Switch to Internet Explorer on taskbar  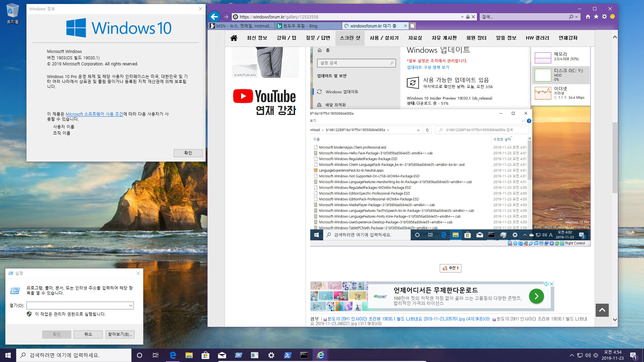coord(320,355)
